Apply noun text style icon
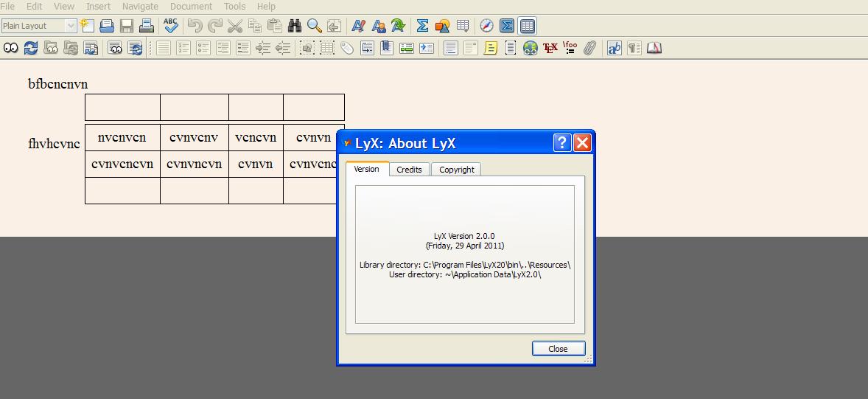 (379, 26)
